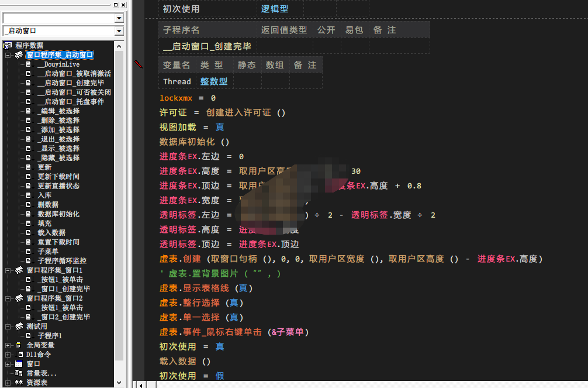Click the 窗口 window icon in tree
This screenshot has height=388, width=588.
click(19, 364)
